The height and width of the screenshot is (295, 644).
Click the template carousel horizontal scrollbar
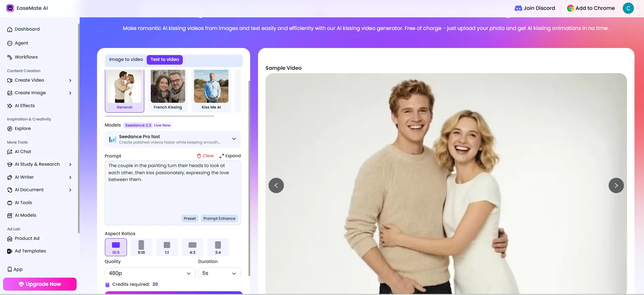coord(159,116)
